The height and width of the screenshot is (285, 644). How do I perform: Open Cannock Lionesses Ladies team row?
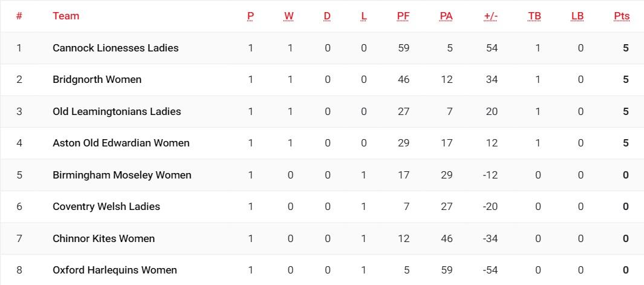click(322, 48)
